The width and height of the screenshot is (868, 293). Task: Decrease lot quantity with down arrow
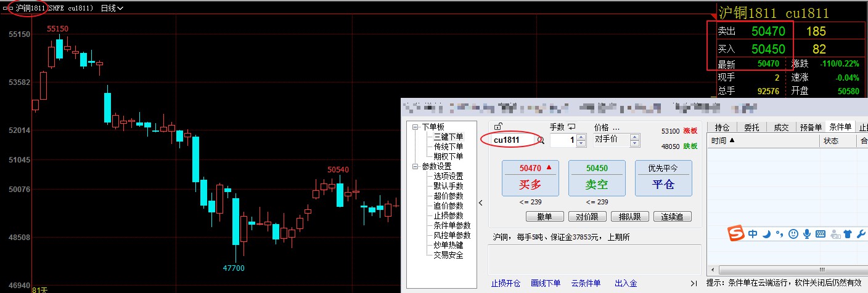581,143
